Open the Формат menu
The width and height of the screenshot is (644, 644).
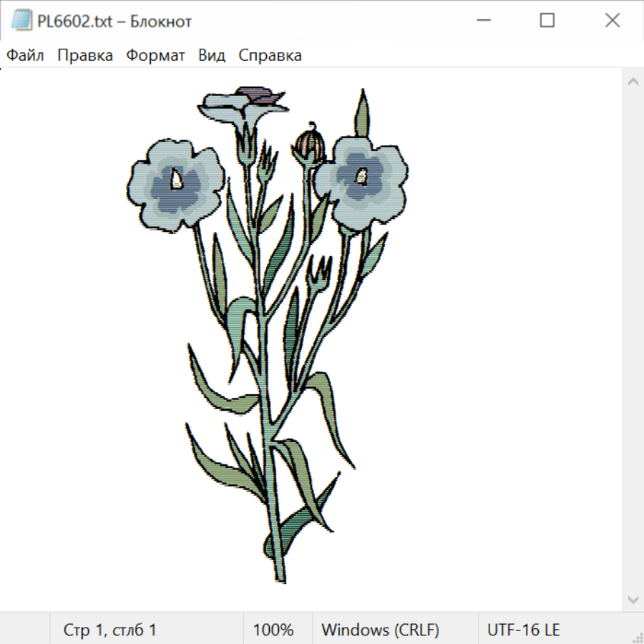[155, 56]
